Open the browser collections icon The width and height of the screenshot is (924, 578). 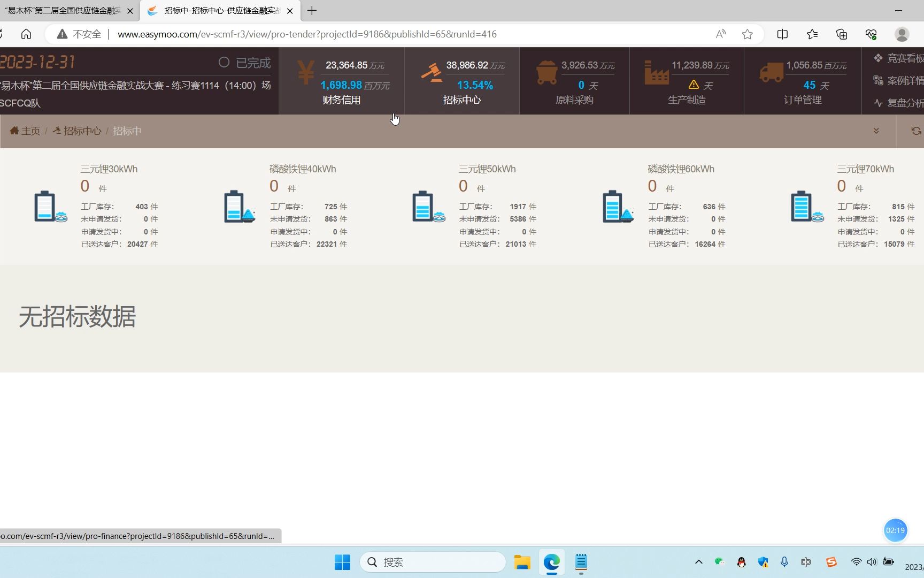pos(842,34)
